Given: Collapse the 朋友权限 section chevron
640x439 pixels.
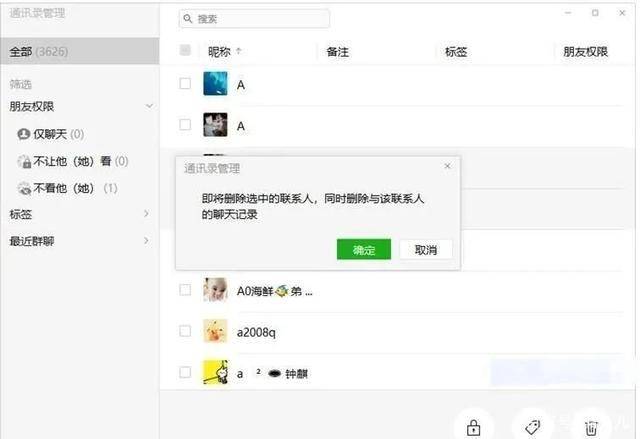Looking at the screenshot, I should [149, 106].
